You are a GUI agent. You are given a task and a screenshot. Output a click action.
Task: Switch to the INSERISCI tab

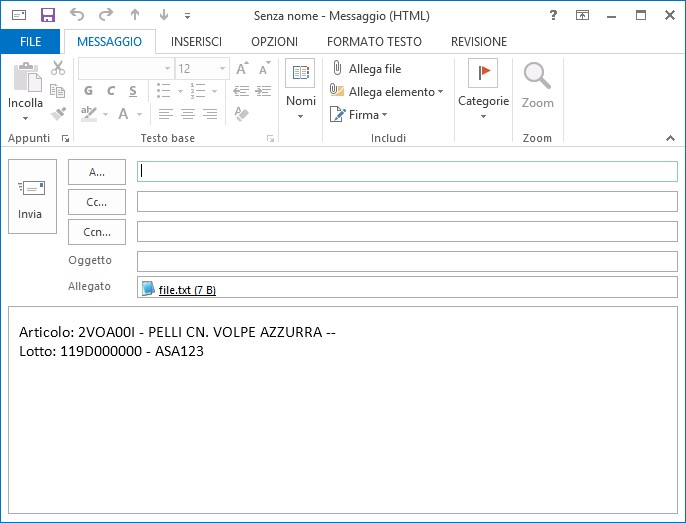[196, 42]
